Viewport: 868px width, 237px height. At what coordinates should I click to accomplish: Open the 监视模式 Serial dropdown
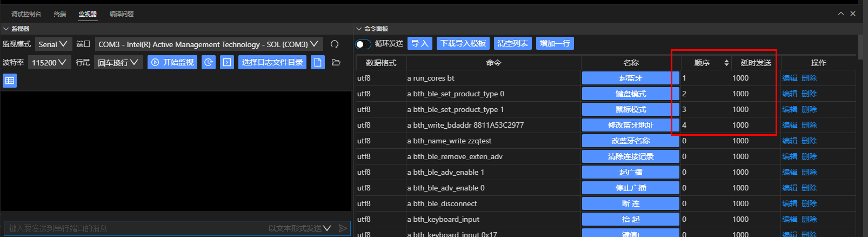coord(53,44)
